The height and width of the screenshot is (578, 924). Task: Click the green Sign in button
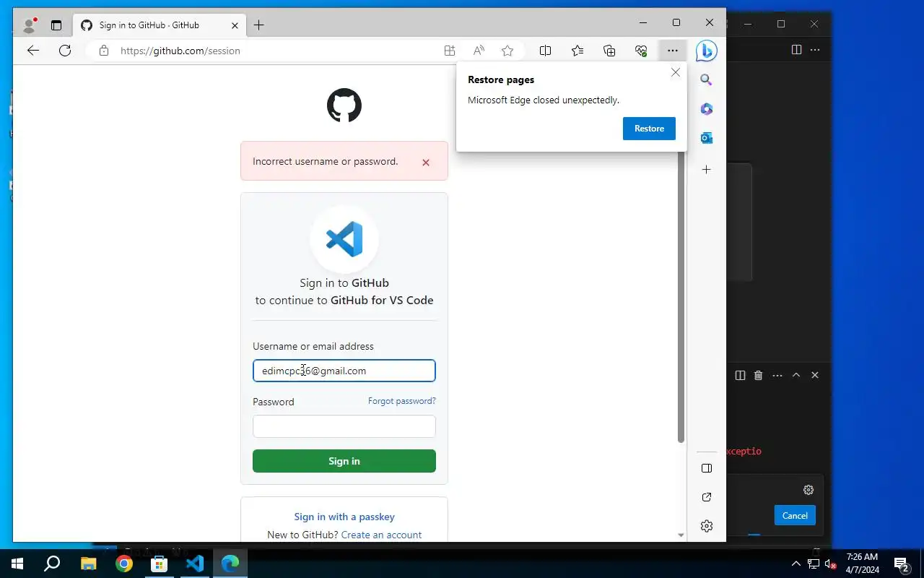344,461
